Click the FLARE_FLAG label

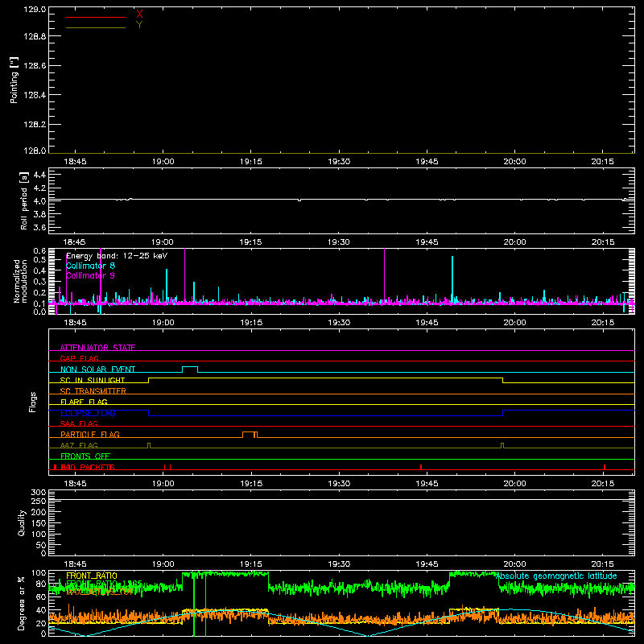point(84,402)
